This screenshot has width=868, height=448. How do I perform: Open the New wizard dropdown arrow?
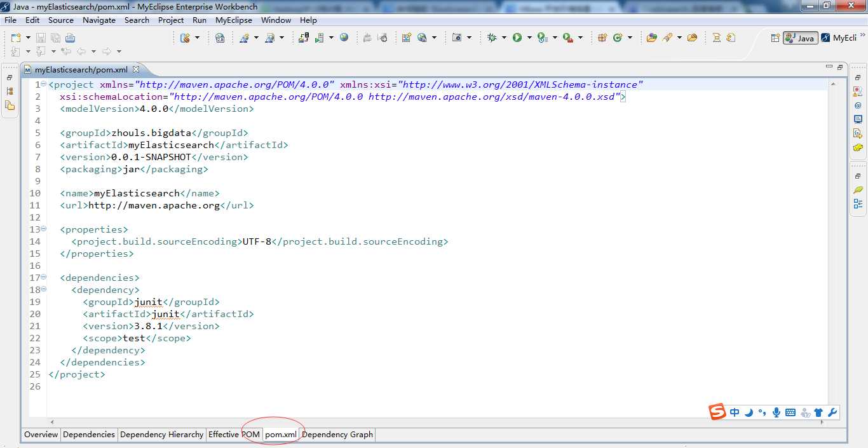[27, 38]
